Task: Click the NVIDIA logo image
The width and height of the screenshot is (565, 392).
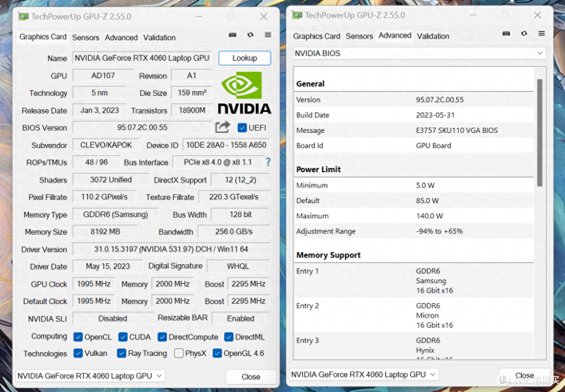Action: pyautogui.click(x=244, y=93)
